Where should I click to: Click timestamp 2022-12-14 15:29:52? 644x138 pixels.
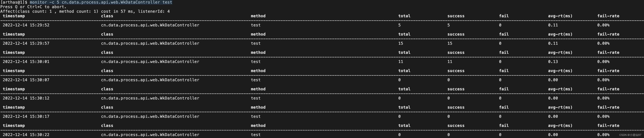[26, 25]
